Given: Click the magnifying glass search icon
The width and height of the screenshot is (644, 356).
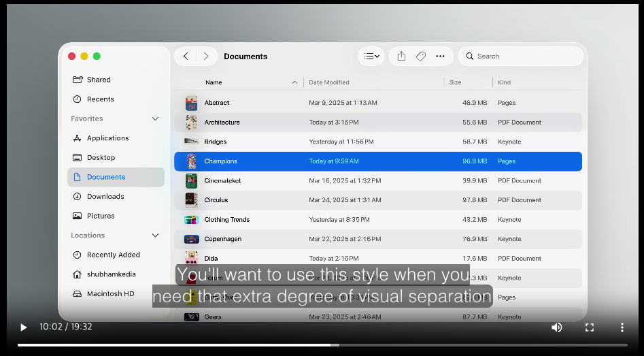Looking at the screenshot, I should [x=470, y=56].
